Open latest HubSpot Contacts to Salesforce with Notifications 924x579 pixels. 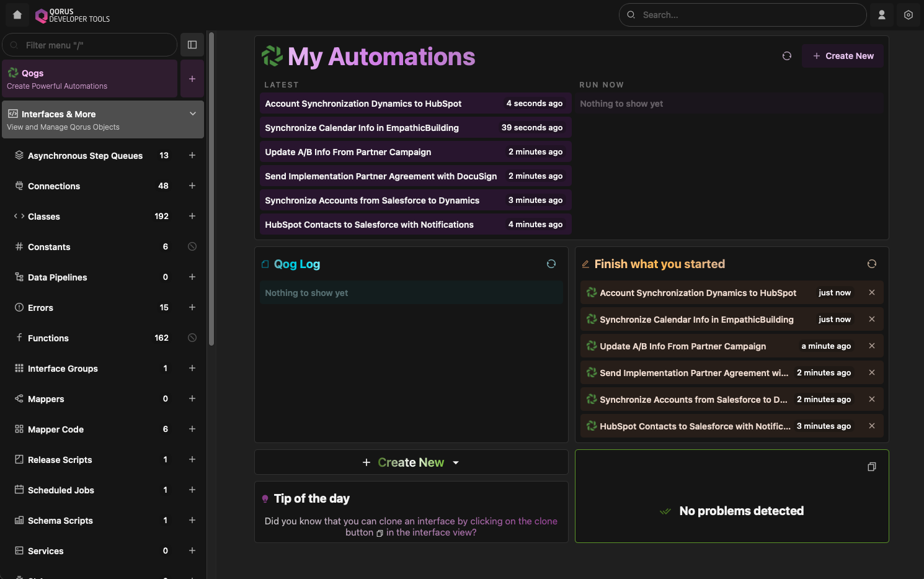(x=415, y=225)
